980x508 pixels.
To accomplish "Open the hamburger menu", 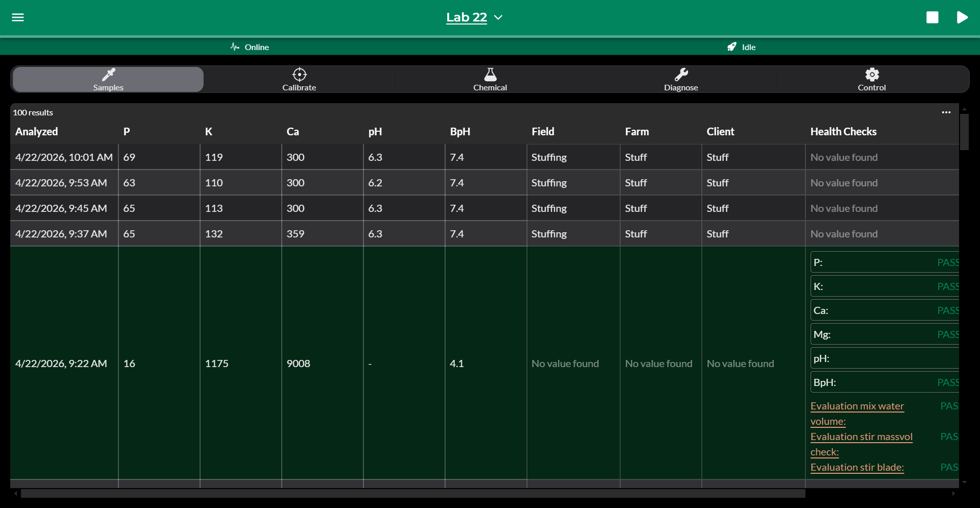I will [18, 17].
